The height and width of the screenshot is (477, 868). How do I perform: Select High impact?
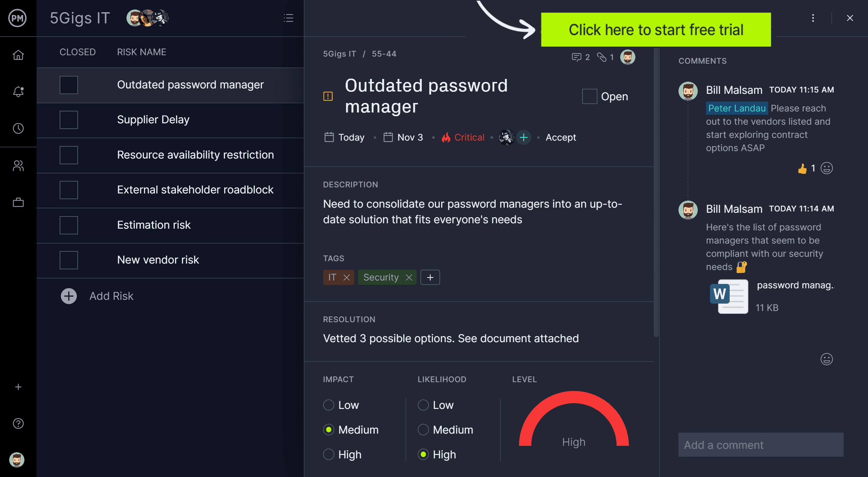[329, 454]
